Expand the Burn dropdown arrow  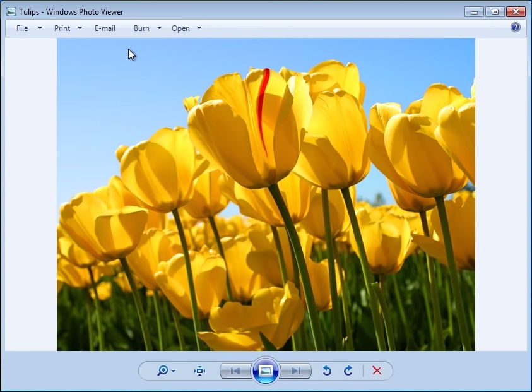point(160,28)
